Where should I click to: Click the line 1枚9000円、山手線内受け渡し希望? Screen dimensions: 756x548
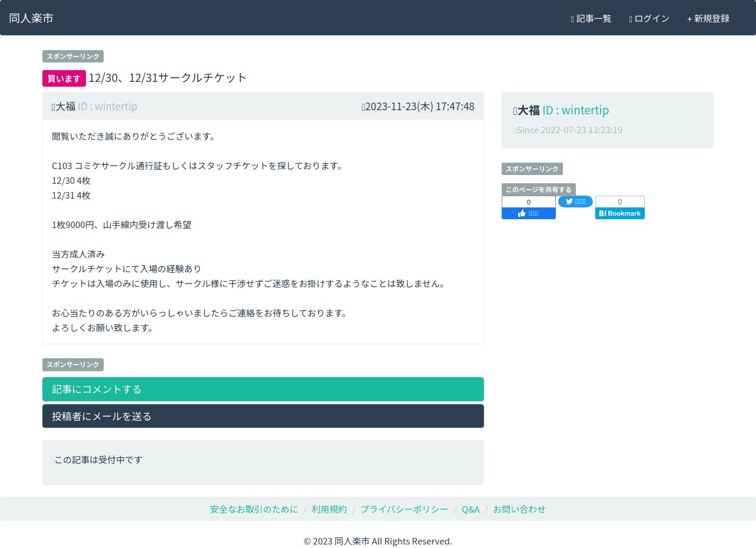pos(121,225)
